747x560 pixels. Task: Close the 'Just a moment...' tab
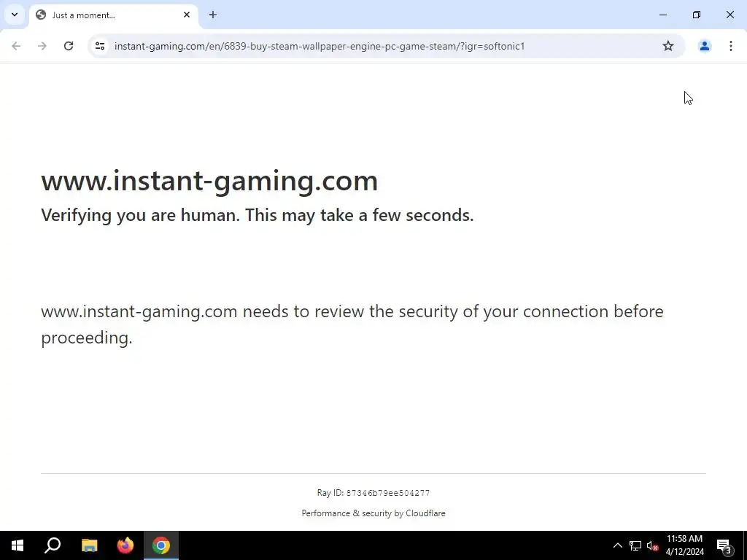point(187,15)
